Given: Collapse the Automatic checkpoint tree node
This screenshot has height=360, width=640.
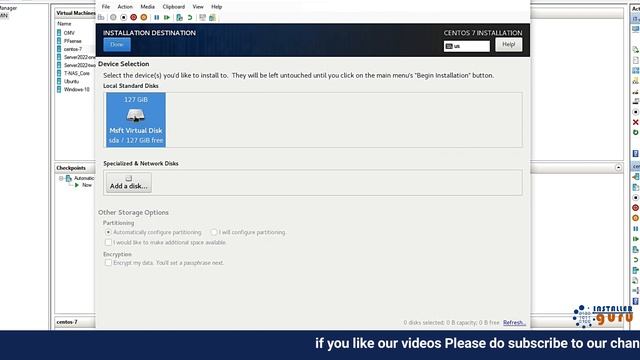Looking at the screenshot, I should pos(61,178).
